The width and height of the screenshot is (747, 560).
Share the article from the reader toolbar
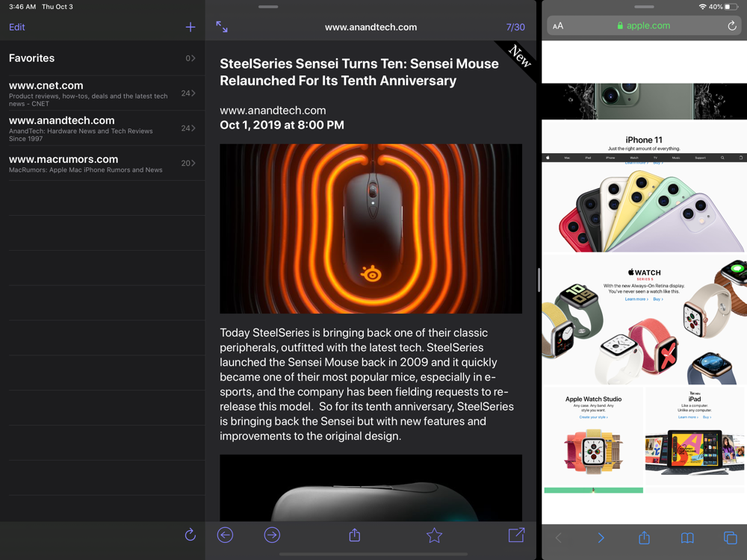coord(354,535)
